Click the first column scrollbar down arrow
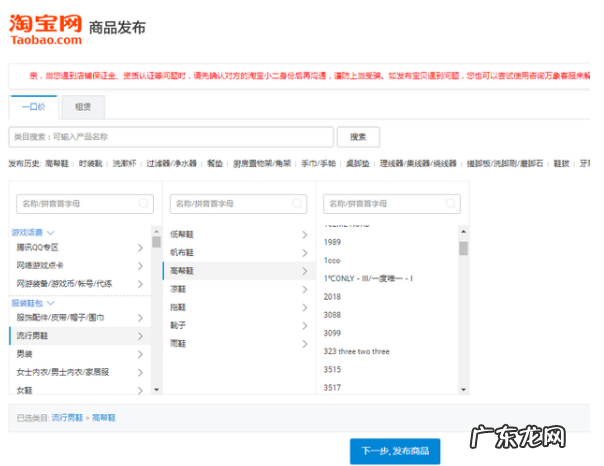This screenshot has height=466, width=604. click(x=156, y=390)
